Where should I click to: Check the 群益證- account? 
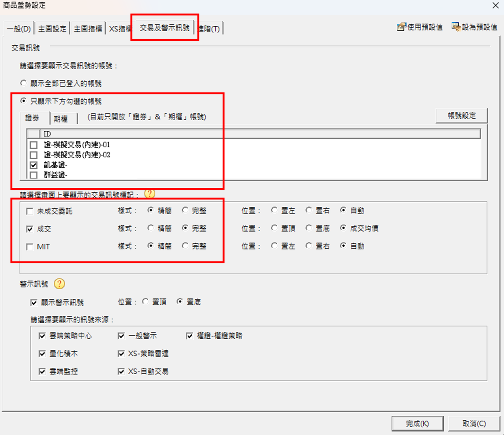pyautogui.click(x=34, y=175)
